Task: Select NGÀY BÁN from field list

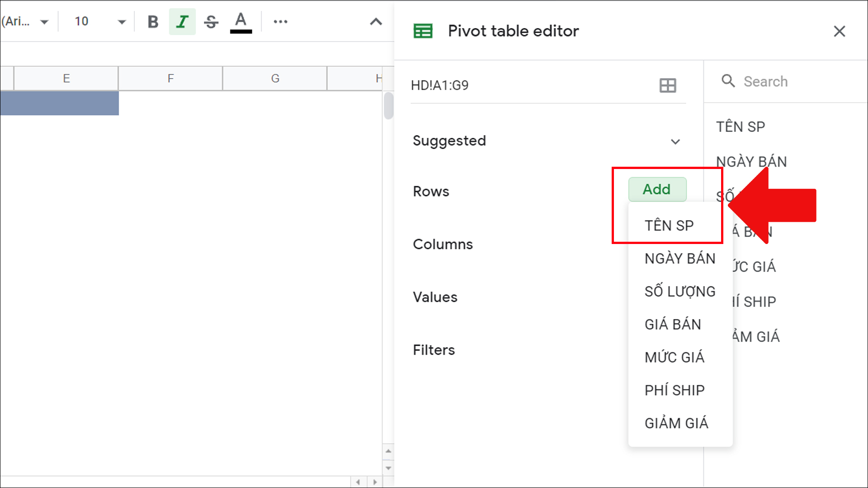Action: [x=679, y=258]
